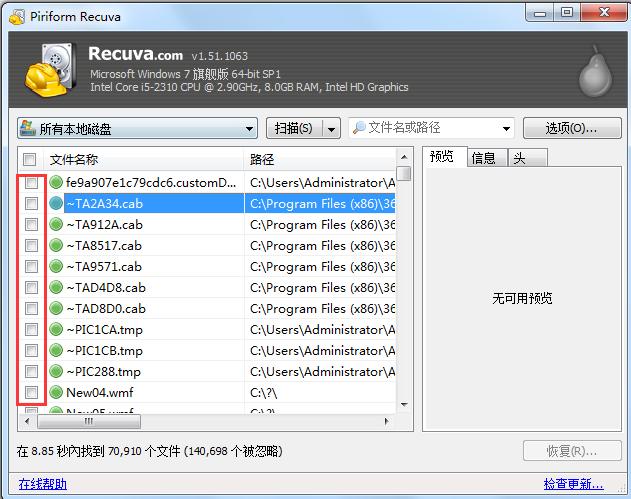
Task: Click the green status dot for ~PIC288.tmp
Action: 56,371
